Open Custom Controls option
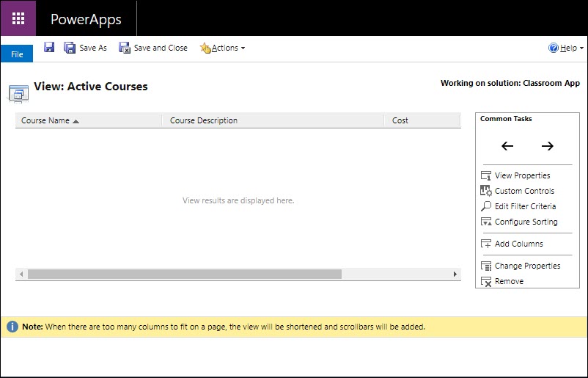The image size is (588, 378). pos(524,191)
